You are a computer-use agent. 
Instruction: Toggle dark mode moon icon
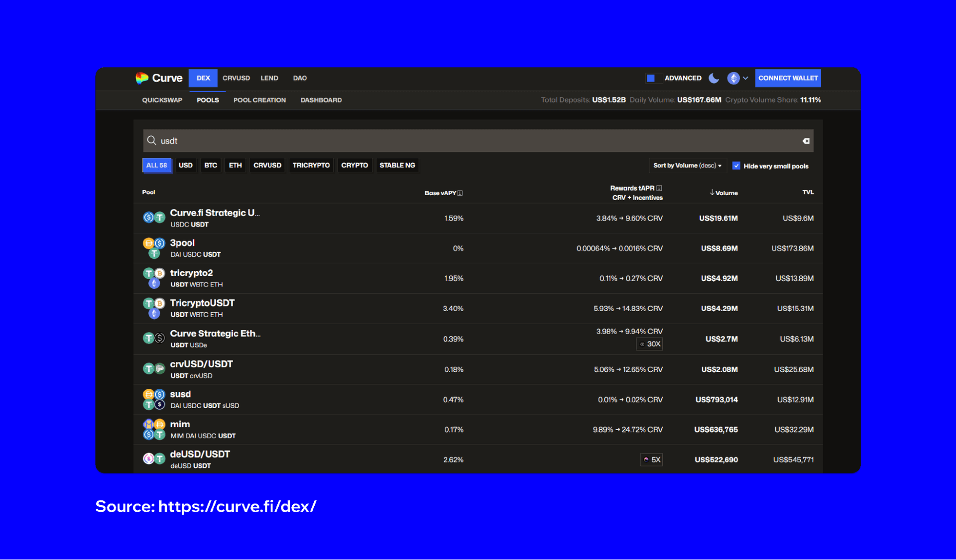click(x=714, y=78)
